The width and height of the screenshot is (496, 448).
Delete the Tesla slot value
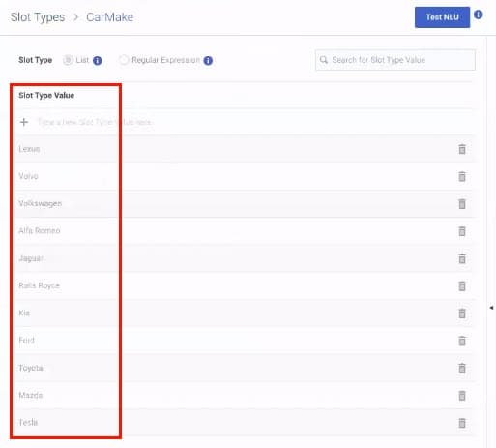point(462,423)
